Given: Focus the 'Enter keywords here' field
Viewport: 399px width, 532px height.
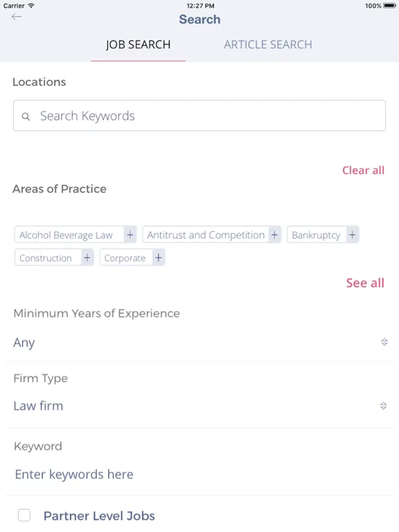Looking at the screenshot, I should coord(199,475).
